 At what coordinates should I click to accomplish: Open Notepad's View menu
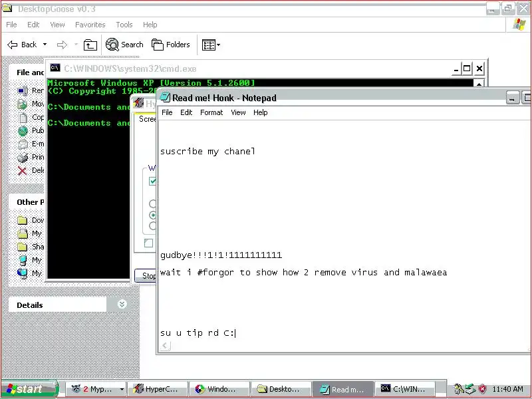click(238, 112)
